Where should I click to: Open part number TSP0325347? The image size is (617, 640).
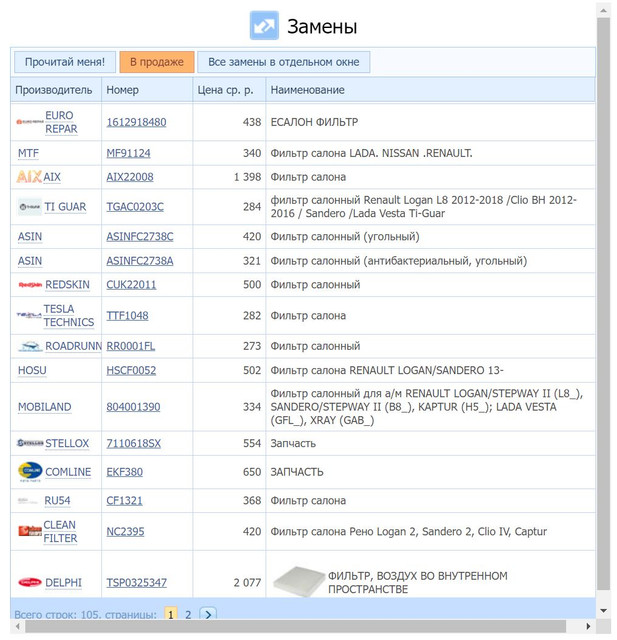[x=136, y=583]
